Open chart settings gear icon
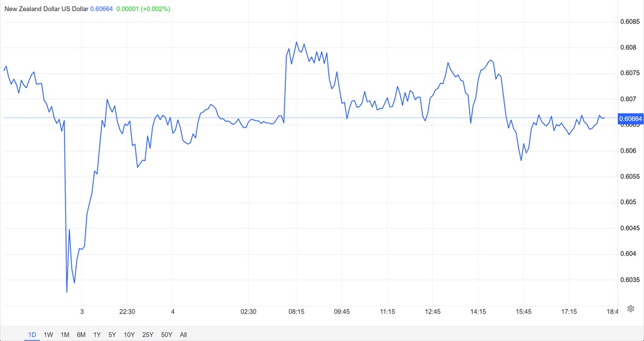Viewport: 644px width, 341px height. click(631, 308)
